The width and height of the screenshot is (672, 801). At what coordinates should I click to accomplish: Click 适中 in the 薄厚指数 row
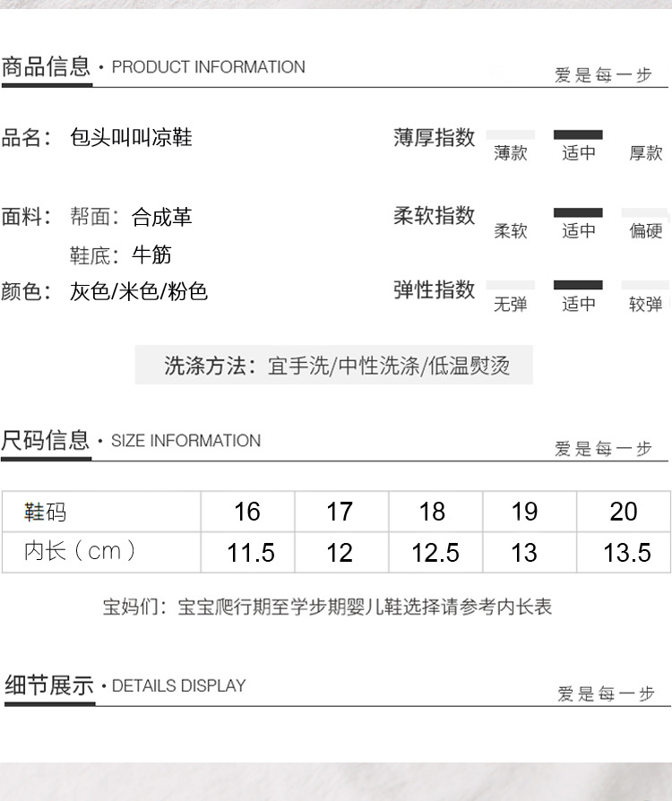579,152
